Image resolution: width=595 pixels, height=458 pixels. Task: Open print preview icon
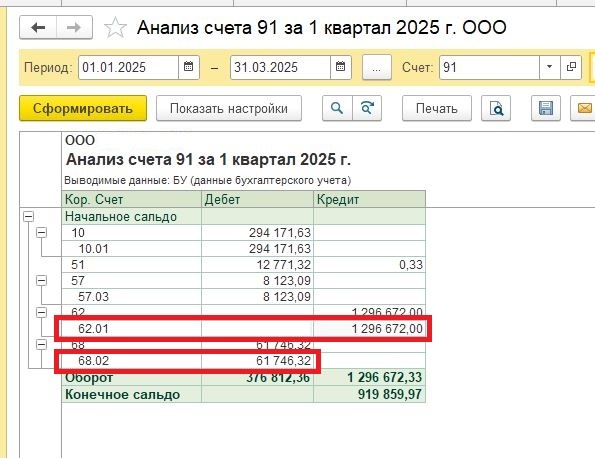click(496, 109)
